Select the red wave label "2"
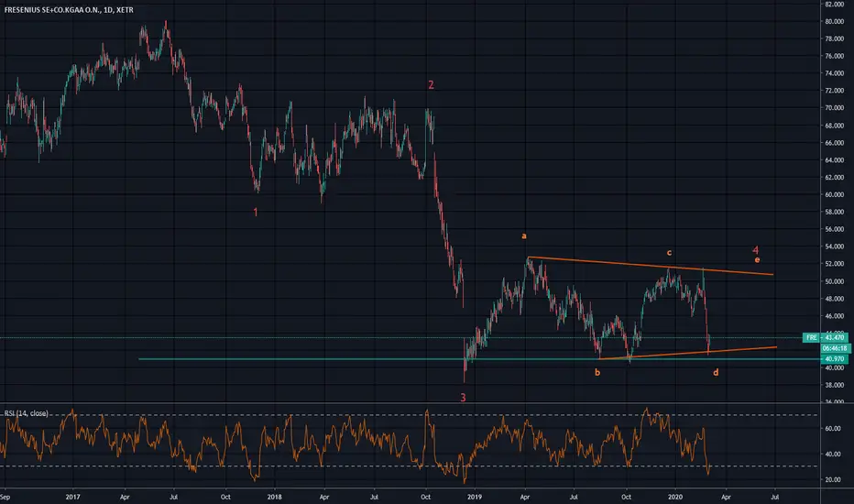Image resolution: width=854 pixels, height=504 pixels. coord(431,85)
